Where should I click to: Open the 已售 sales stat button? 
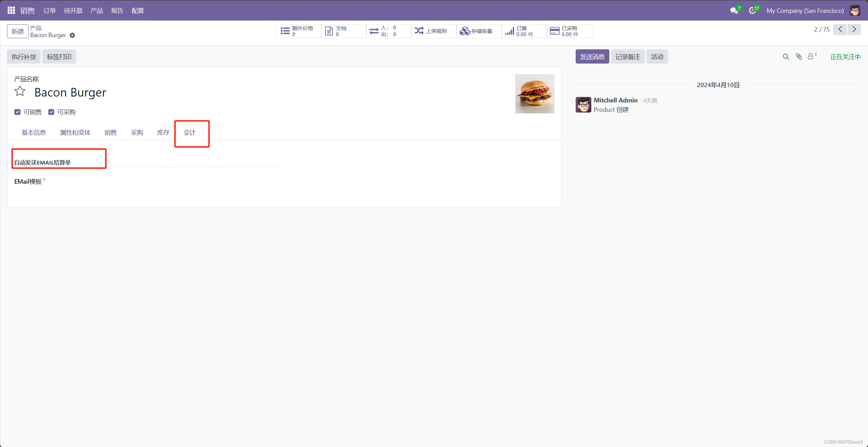(x=524, y=31)
